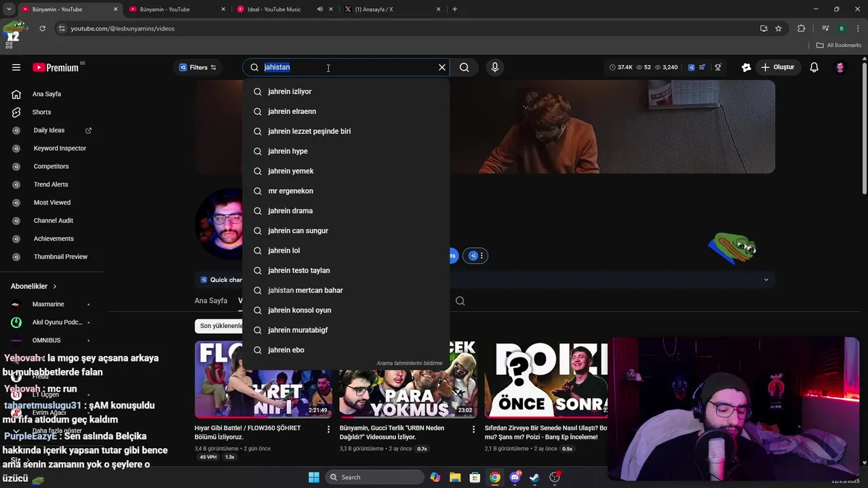Open more options for Gucci Terlik video
Viewport: 868px width, 488px height.
pos(474,429)
